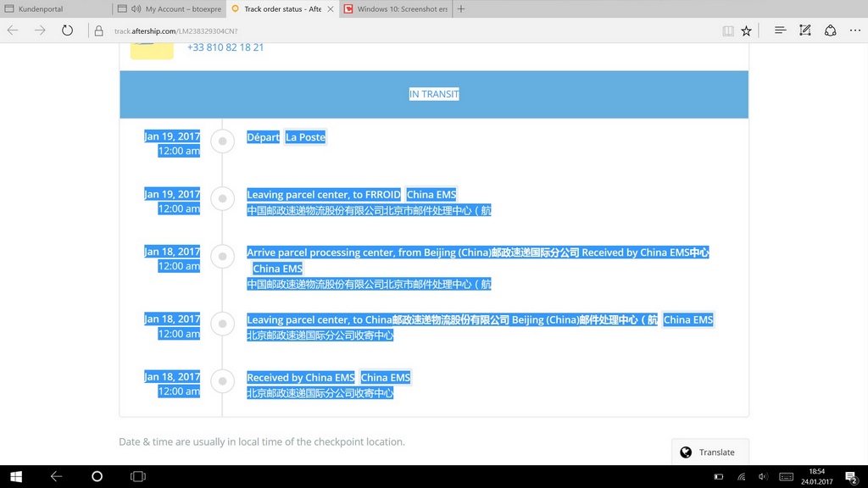The width and height of the screenshot is (868, 488).
Task: Open the Edge more options menu
Action: 854,30
